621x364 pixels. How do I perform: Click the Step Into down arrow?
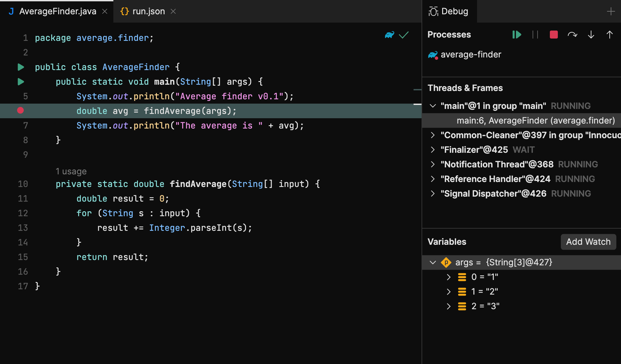coord(591,35)
